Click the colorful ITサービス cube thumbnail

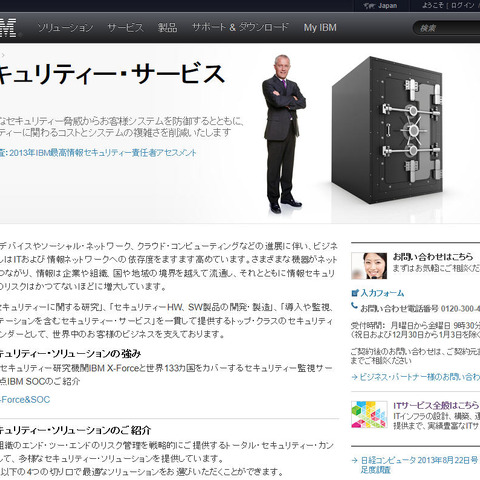point(369,414)
